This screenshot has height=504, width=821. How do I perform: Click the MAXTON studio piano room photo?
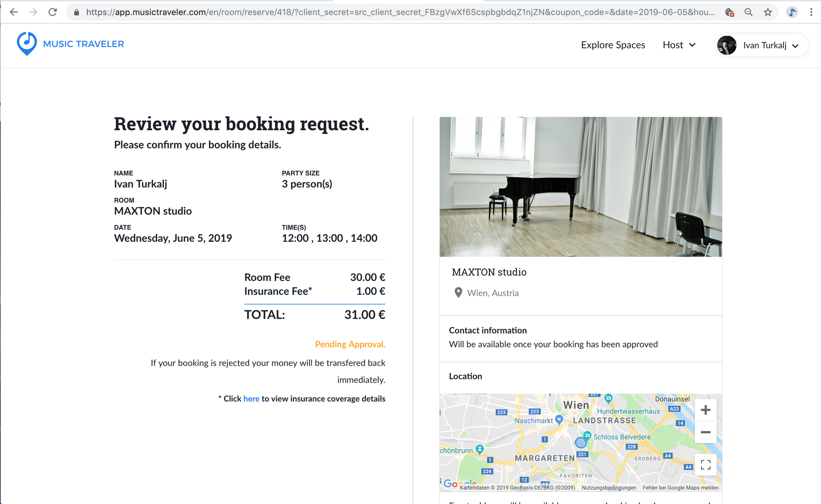pyautogui.click(x=580, y=187)
